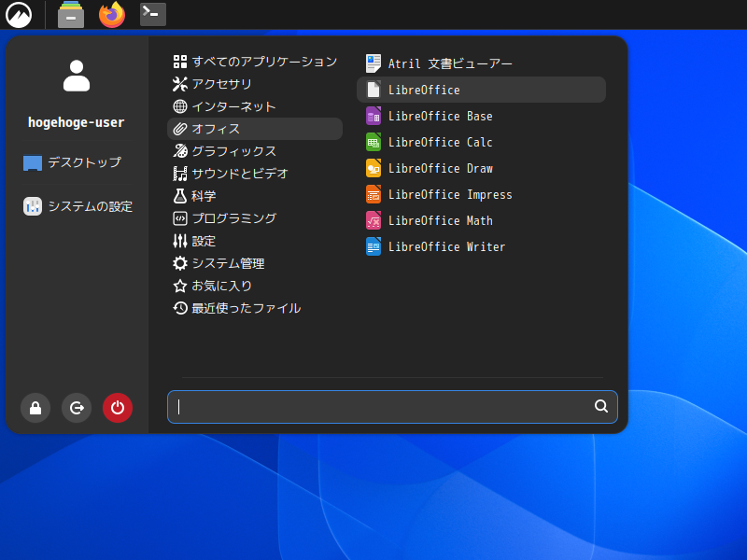Select the オフィス category
747x560 pixels.
(255, 129)
